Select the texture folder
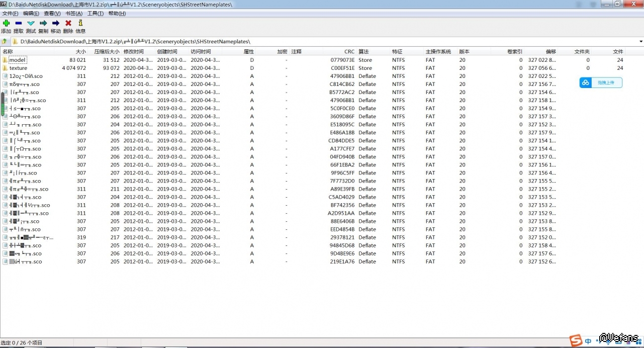The image size is (644, 348). click(18, 68)
